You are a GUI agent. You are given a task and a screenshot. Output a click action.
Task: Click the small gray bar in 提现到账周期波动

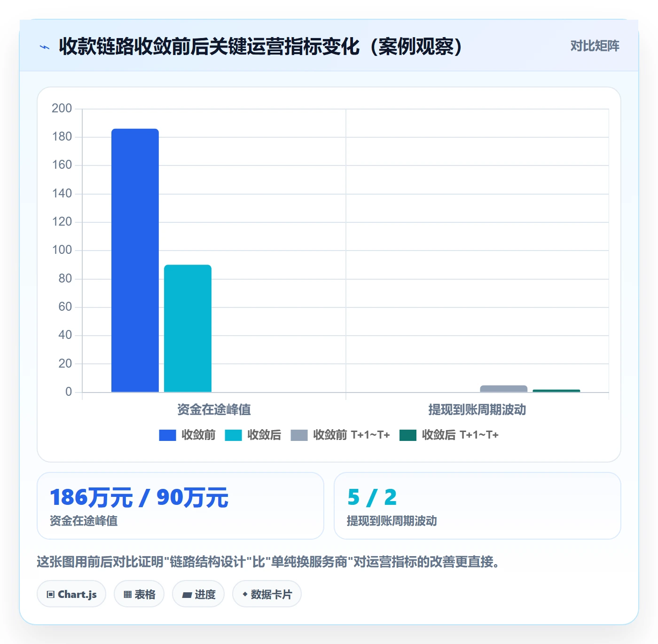503,389
